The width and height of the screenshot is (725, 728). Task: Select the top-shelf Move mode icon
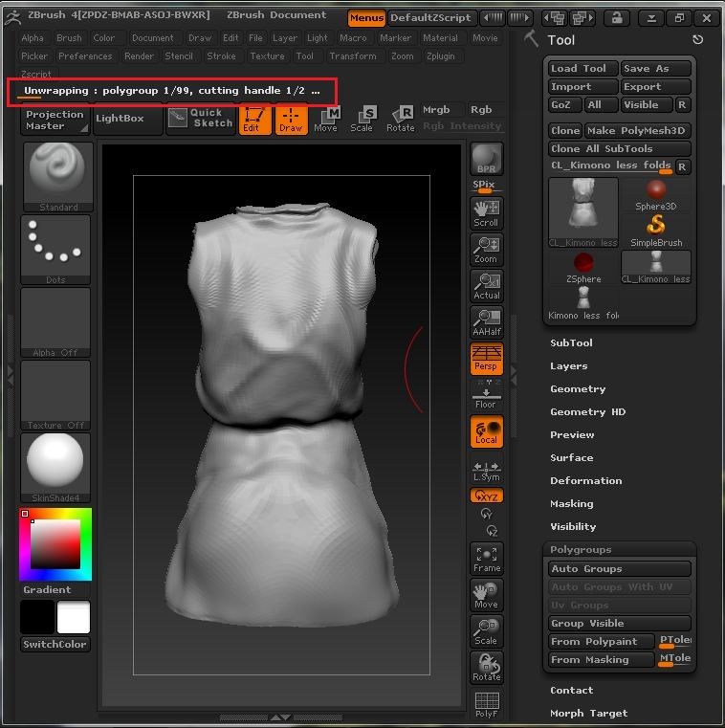coord(326,120)
